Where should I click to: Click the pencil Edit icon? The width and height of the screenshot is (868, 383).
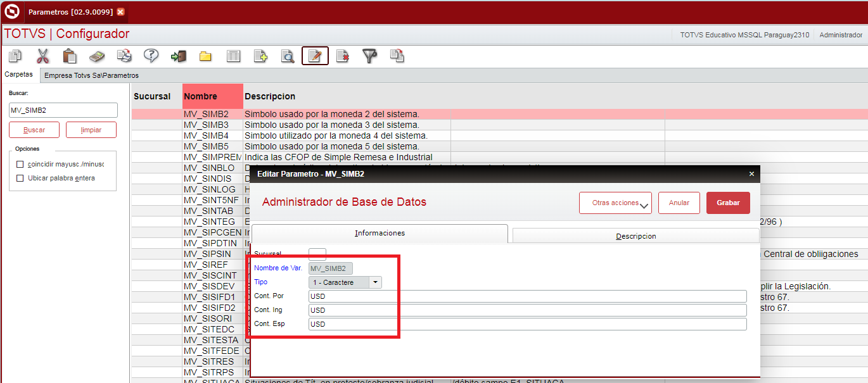(x=315, y=56)
